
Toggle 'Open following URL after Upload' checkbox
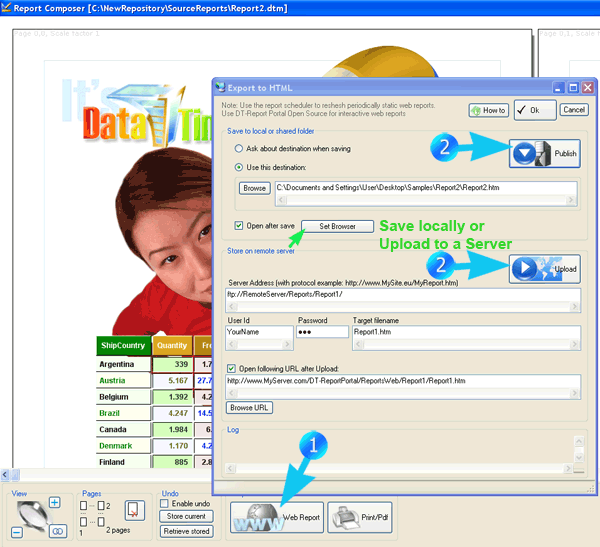point(231,368)
